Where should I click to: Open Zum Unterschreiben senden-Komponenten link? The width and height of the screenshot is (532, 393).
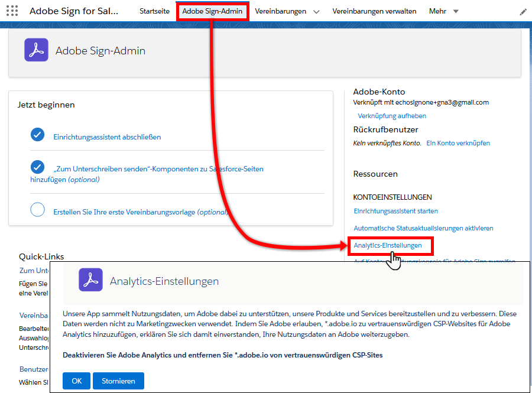coord(147,174)
